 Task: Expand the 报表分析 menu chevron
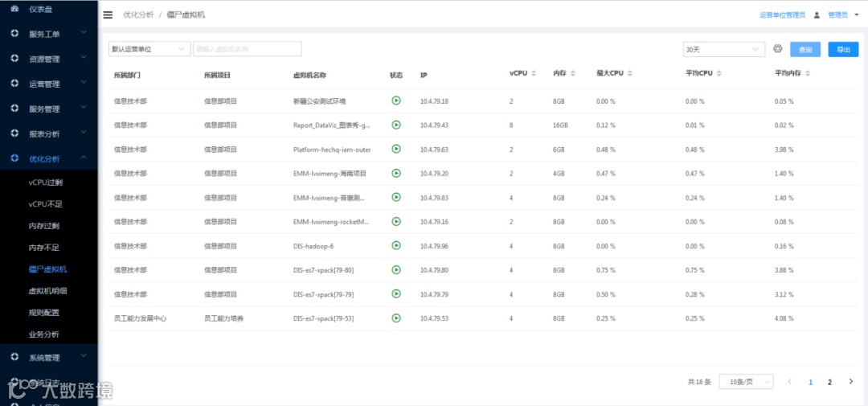pos(84,133)
